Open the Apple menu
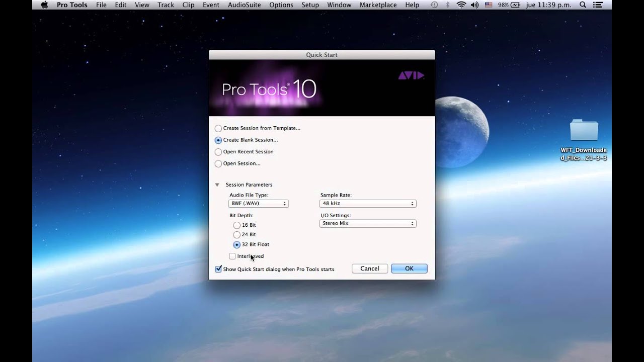This screenshot has width=644, height=362. (x=44, y=5)
